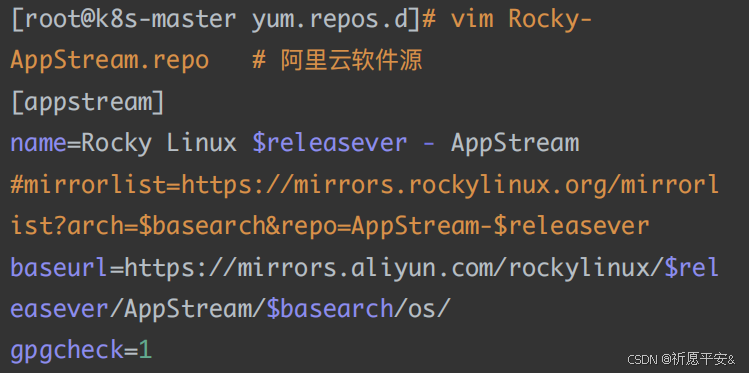Screen dimensions: 749x373
Task: Click the purple $releasever variable on name line
Action: pyautogui.click(x=330, y=143)
